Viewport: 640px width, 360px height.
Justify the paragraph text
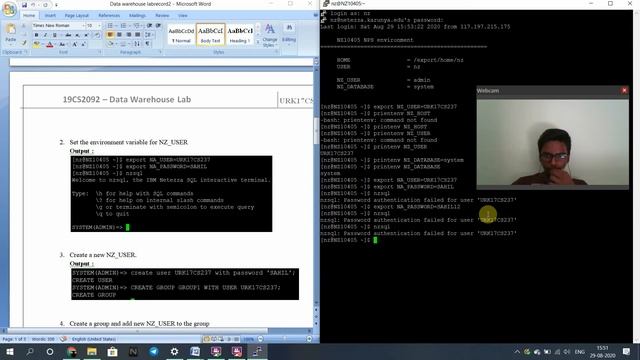coord(138,35)
